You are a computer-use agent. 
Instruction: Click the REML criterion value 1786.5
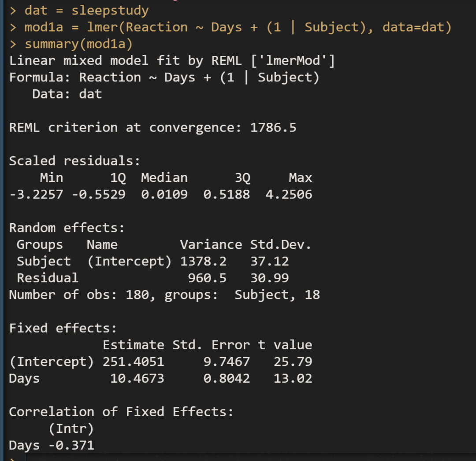coord(273,128)
